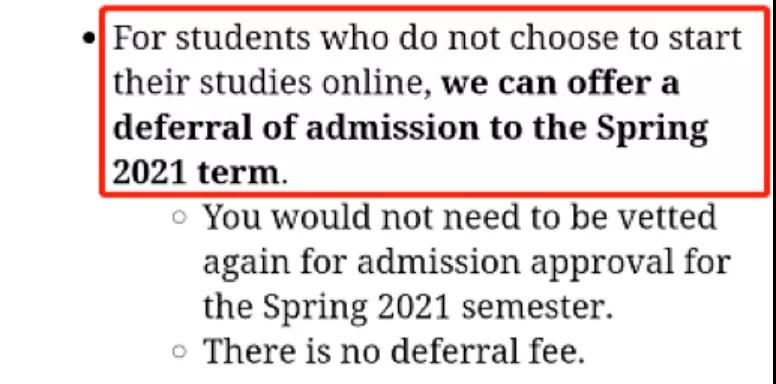Click the bold text 'we can offer a'
776x384 pixels.
tap(560, 83)
